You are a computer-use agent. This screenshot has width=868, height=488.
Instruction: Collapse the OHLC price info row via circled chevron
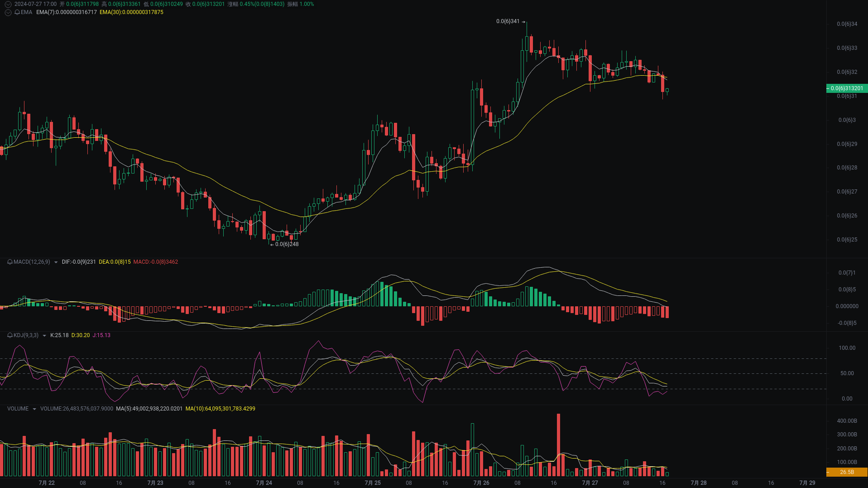coord(8,5)
